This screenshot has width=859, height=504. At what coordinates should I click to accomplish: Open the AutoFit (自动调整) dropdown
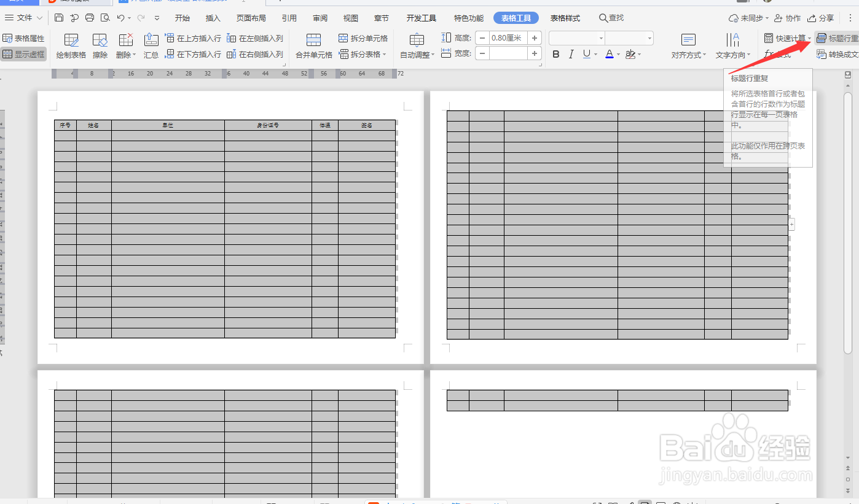click(417, 46)
